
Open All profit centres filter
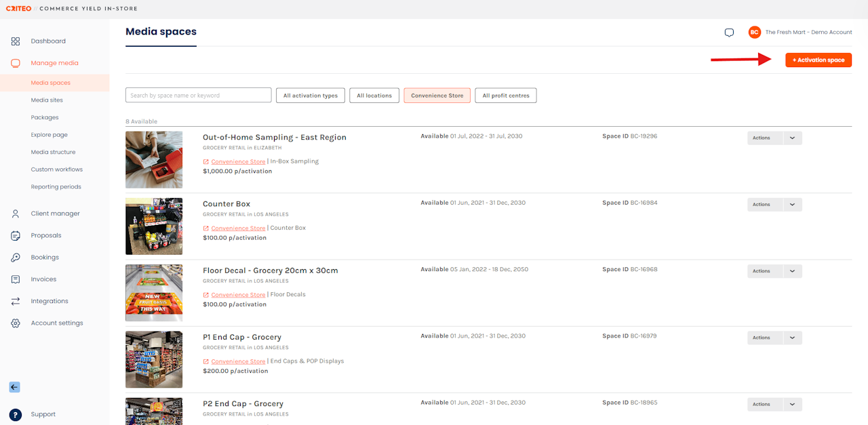[x=505, y=96]
